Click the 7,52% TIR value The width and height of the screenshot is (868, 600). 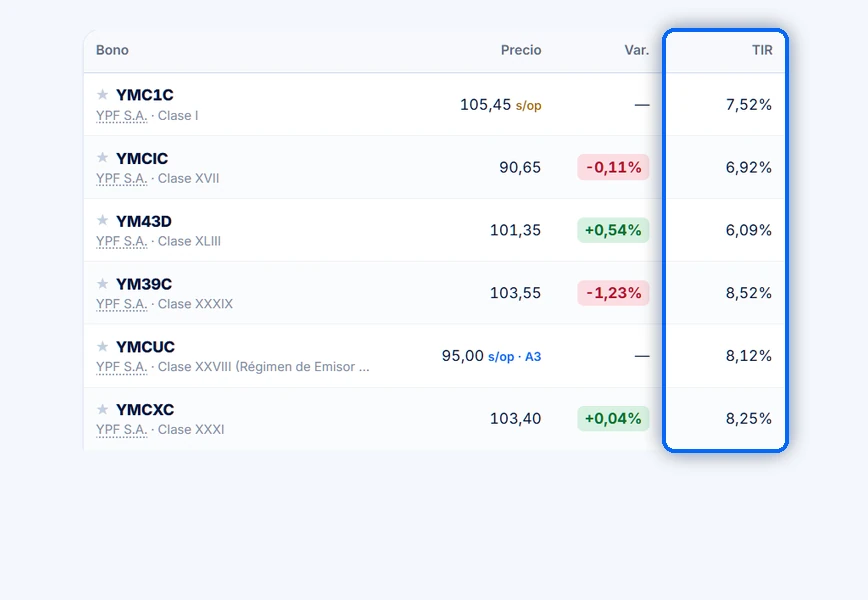(x=748, y=105)
